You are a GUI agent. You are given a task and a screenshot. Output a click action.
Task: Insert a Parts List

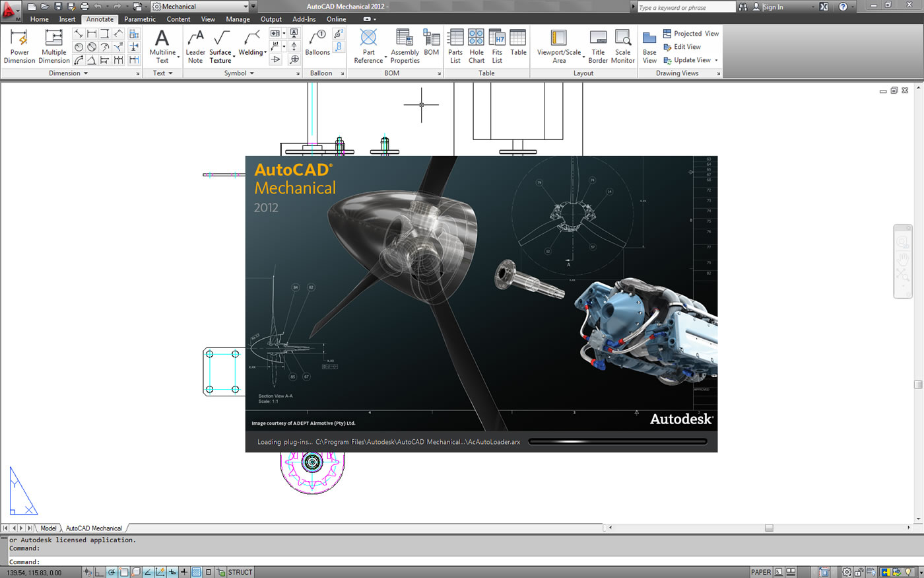point(455,46)
